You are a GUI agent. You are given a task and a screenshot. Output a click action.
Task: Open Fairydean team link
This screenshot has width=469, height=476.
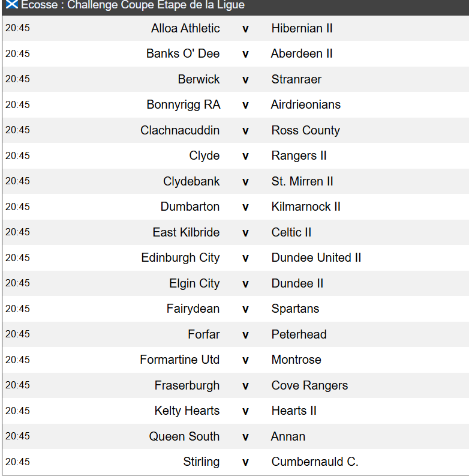tap(193, 309)
